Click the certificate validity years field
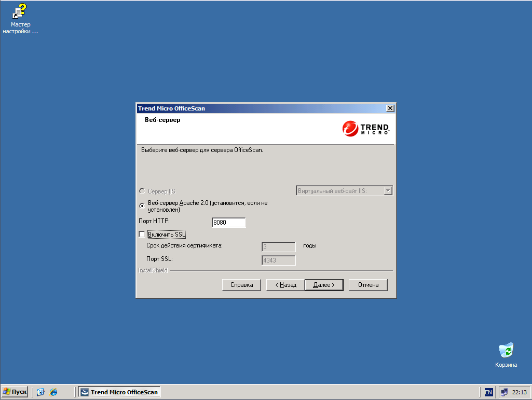Screen dimensions: 532x400 [x=278, y=246]
